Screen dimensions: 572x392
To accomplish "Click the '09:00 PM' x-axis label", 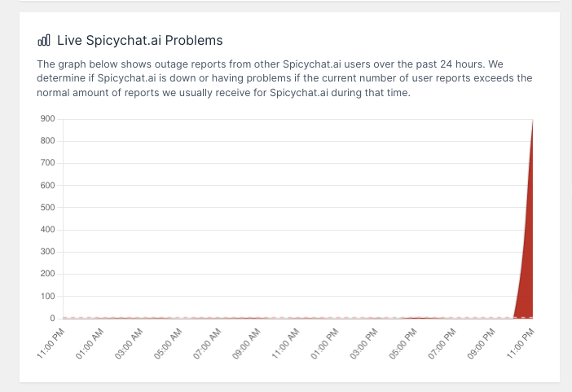I will pos(482,344).
